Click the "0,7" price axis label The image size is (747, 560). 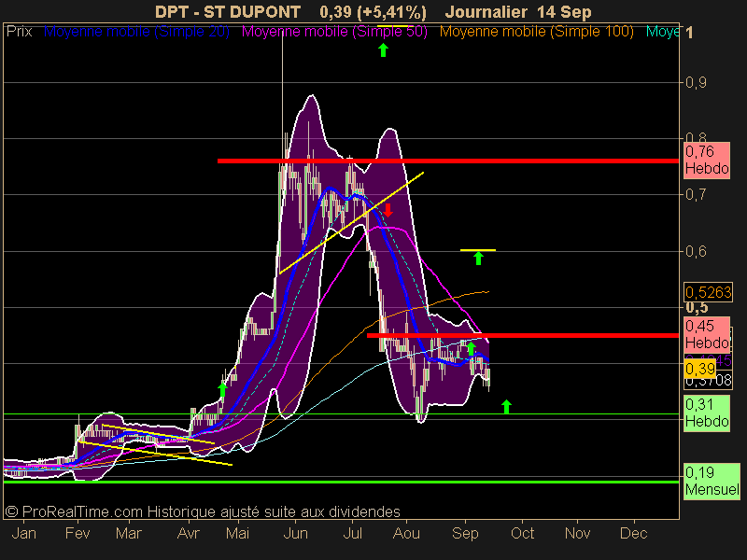tap(696, 195)
